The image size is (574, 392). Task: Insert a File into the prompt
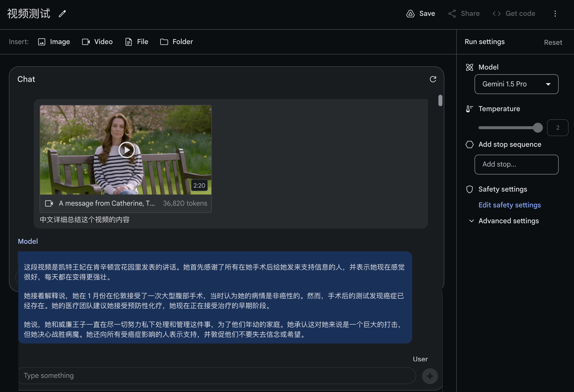(137, 42)
